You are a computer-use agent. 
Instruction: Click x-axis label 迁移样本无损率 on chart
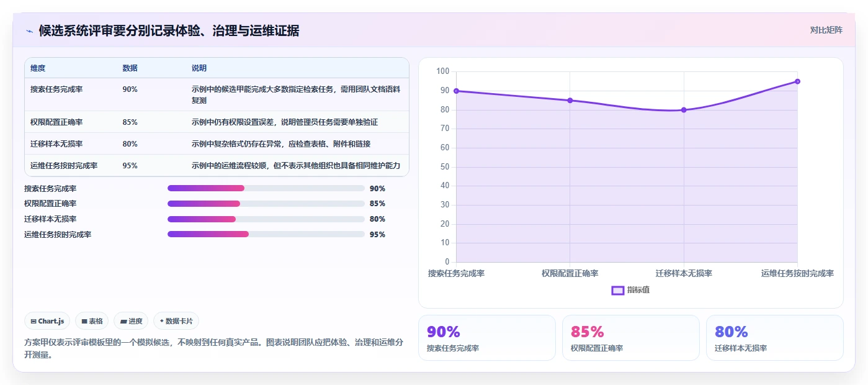click(x=684, y=273)
